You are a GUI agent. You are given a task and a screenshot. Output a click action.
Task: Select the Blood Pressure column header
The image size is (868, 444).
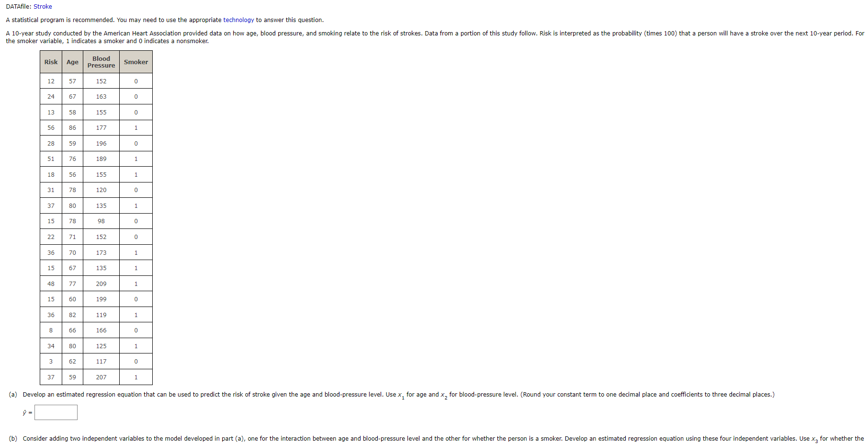pyautogui.click(x=101, y=62)
